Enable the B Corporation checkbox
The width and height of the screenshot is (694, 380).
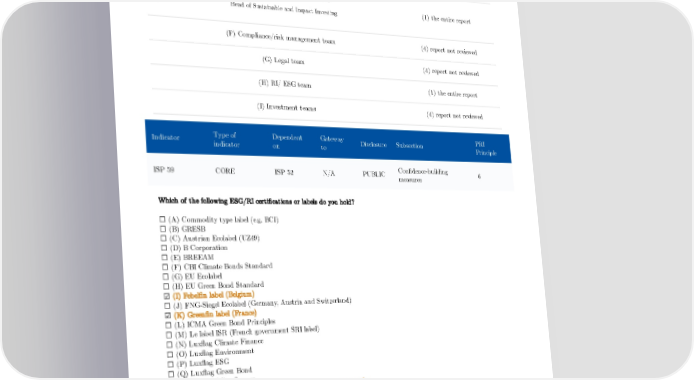[x=164, y=248]
